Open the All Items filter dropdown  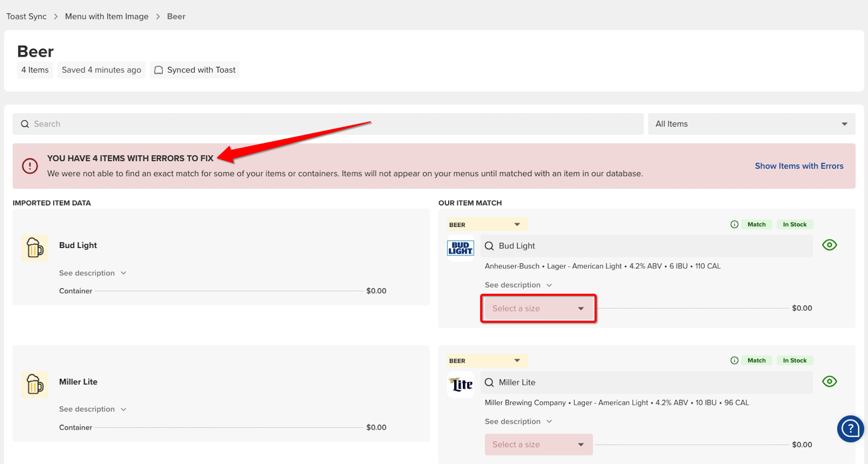point(751,124)
